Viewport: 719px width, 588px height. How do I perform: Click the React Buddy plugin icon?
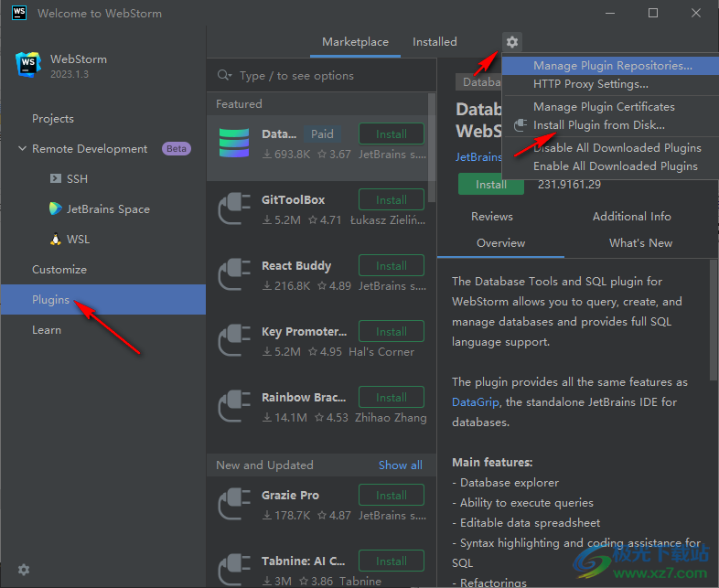(x=234, y=274)
